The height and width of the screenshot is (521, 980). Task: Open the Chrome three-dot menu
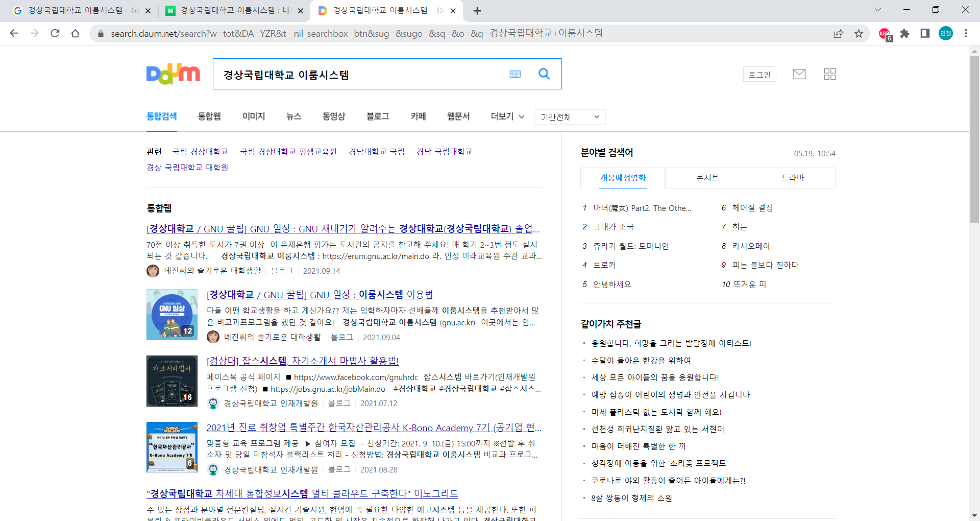pyautogui.click(x=966, y=33)
